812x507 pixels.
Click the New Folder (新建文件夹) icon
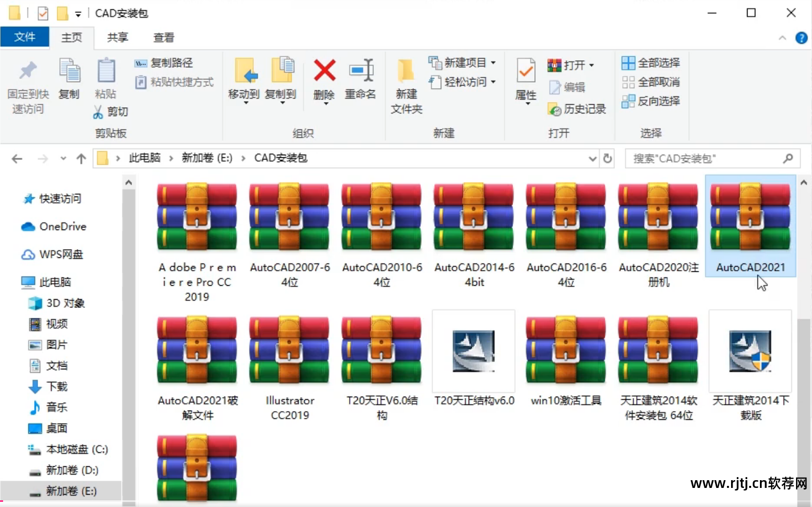(406, 71)
